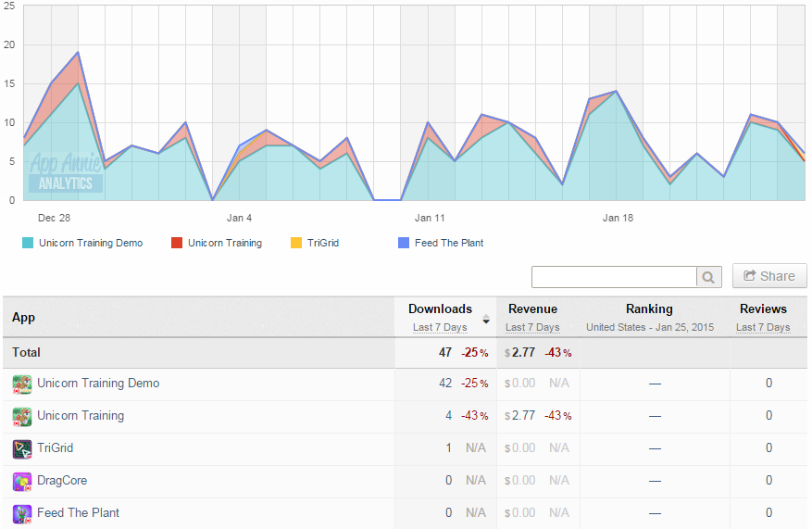Click the Ranking column header

tap(649, 309)
